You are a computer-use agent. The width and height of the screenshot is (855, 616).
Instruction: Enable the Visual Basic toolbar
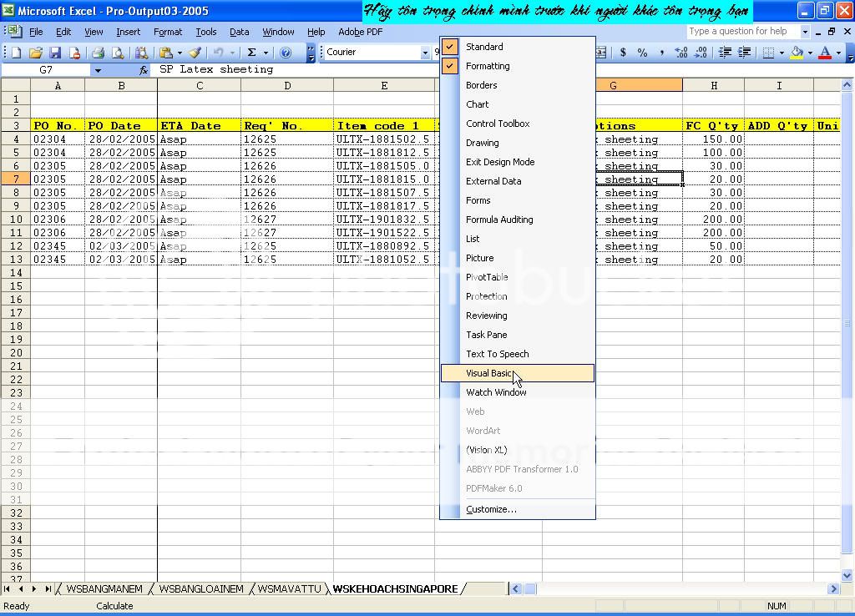click(489, 373)
